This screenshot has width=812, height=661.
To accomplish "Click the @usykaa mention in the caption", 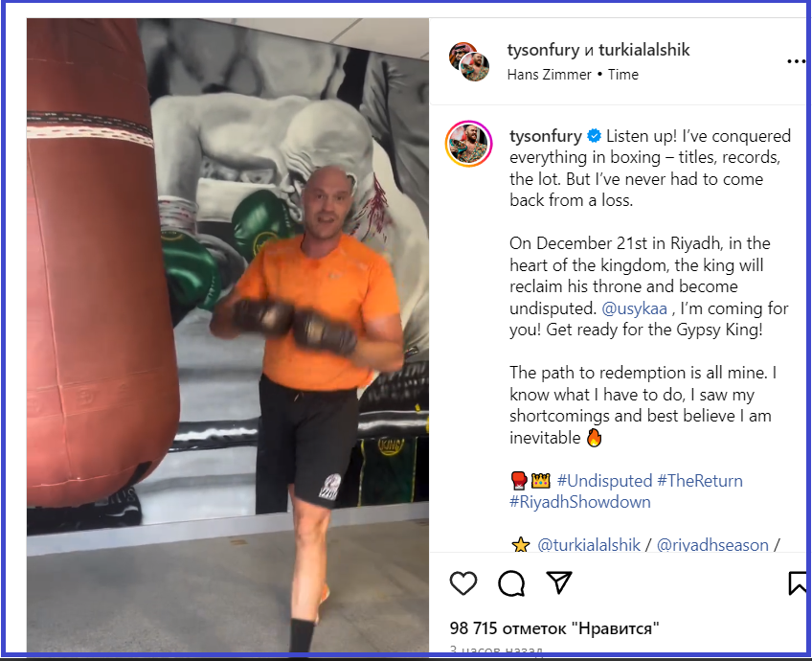I will pyautogui.click(x=634, y=308).
